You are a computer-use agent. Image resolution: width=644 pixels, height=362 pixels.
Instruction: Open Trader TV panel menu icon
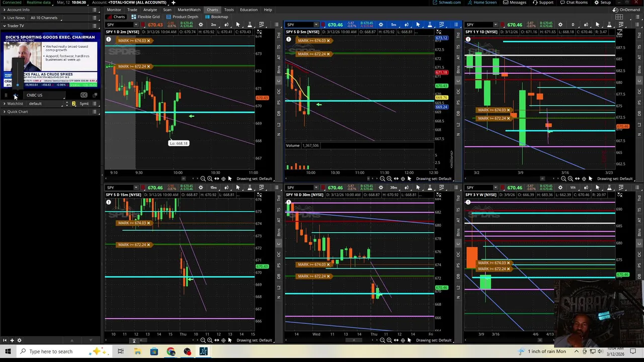point(95,26)
